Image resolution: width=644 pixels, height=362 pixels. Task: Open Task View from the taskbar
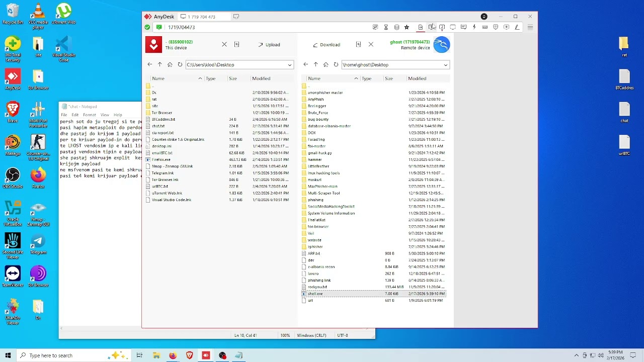pos(139,355)
